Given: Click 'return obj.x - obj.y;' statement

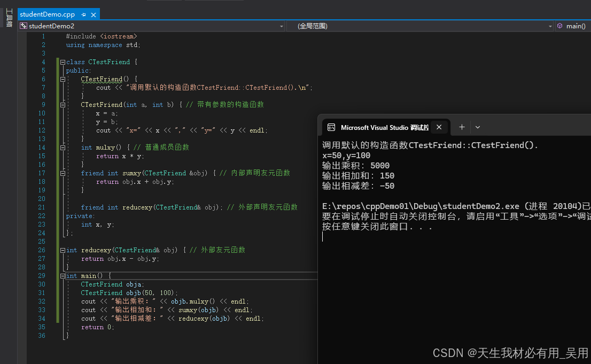Looking at the screenshot, I should tap(120, 259).
